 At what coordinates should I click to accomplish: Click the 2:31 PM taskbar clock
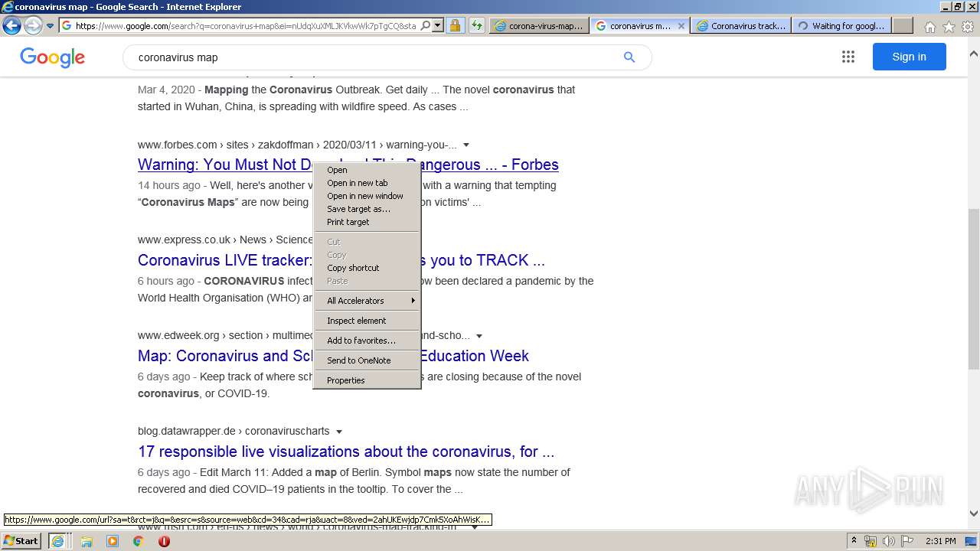pyautogui.click(x=941, y=541)
